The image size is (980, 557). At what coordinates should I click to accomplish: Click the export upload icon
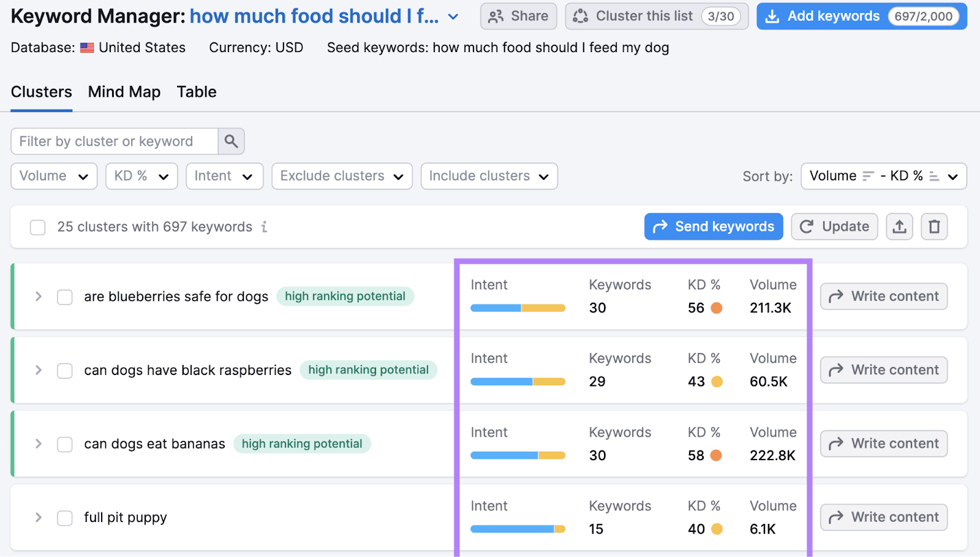click(x=899, y=227)
